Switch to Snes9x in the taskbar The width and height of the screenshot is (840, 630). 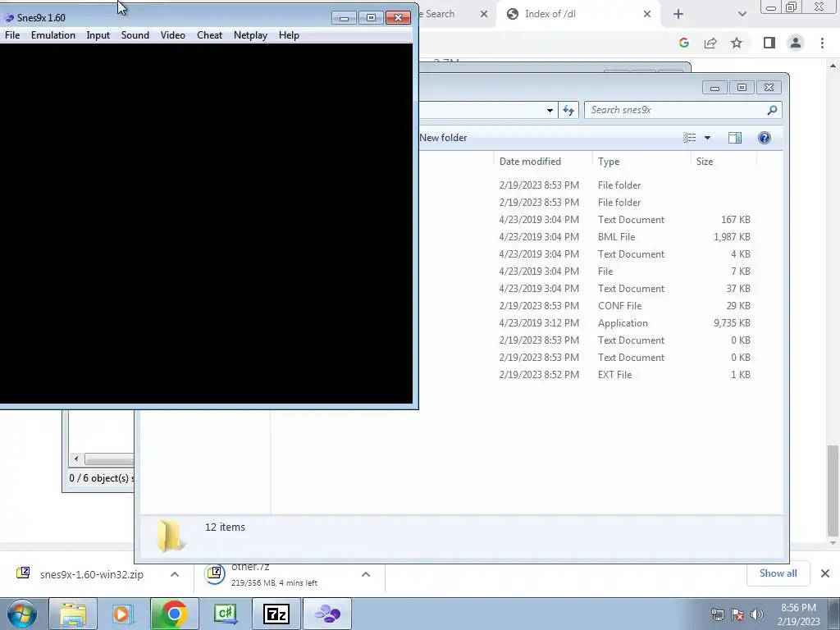coord(327,614)
